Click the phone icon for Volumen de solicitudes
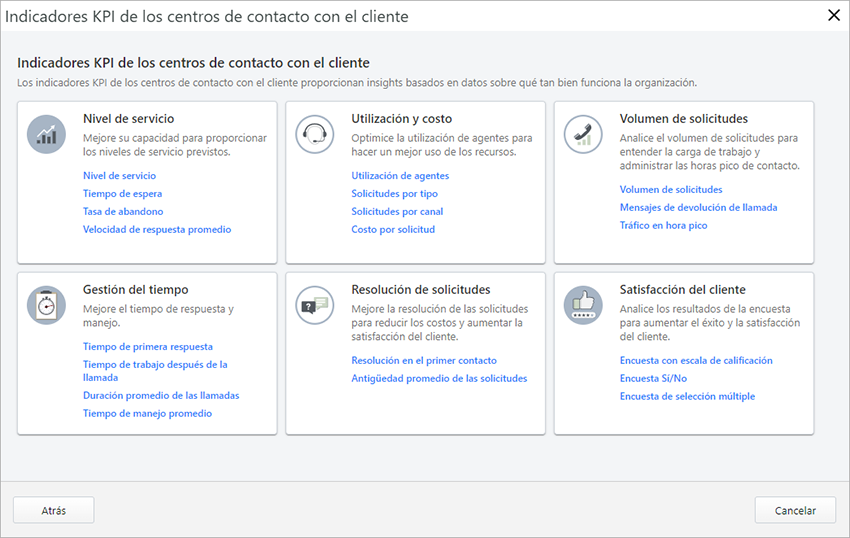 pos(583,134)
